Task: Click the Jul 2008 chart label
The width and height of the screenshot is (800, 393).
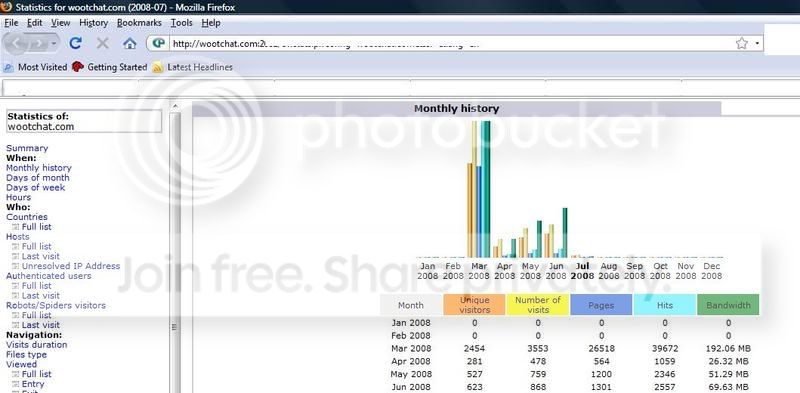Action: click(x=582, y=271)
